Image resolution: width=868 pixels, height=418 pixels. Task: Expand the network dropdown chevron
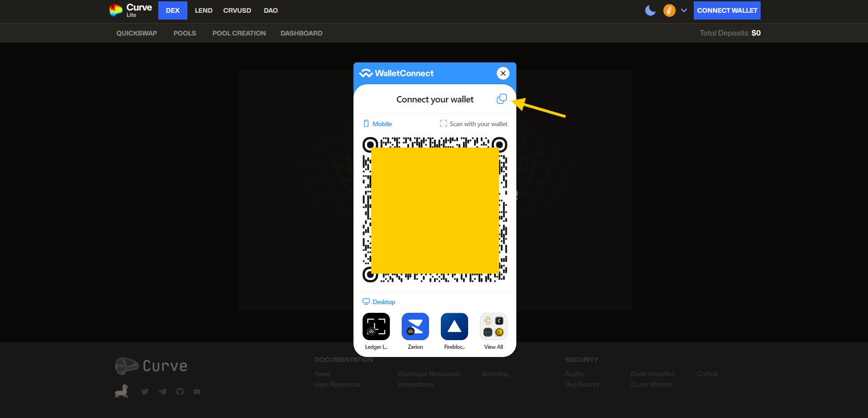684,10
